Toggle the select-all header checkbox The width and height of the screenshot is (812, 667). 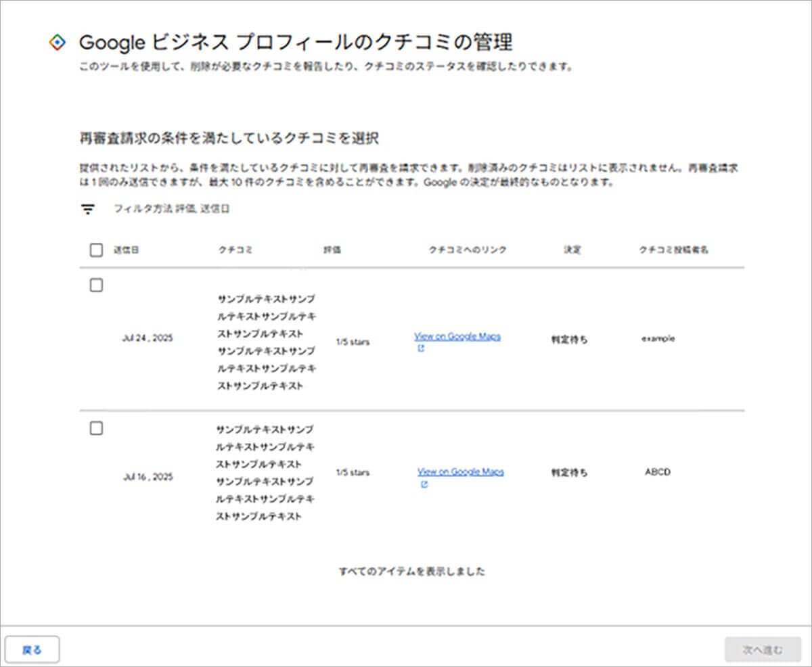coord(96,250)
